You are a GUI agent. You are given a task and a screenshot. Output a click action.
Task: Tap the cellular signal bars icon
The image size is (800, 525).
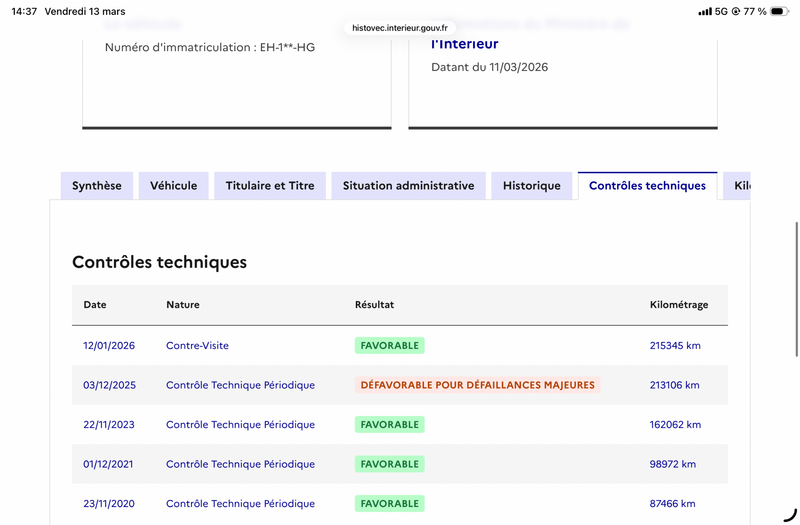[x=705, y=11]
